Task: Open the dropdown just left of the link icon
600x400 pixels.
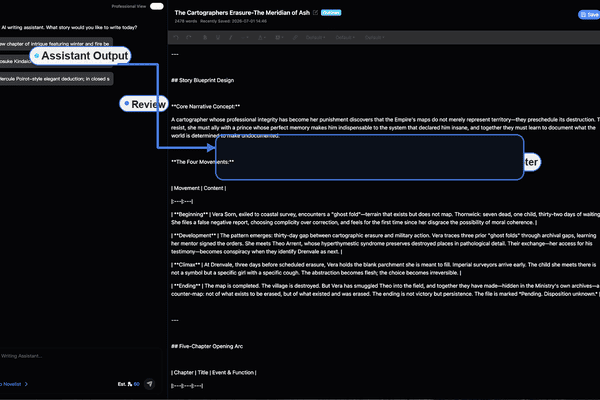Action: 279,38
